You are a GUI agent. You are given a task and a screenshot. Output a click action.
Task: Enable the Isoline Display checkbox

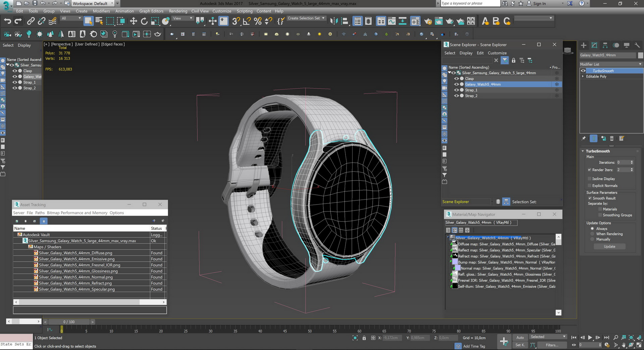pos(590,179)
